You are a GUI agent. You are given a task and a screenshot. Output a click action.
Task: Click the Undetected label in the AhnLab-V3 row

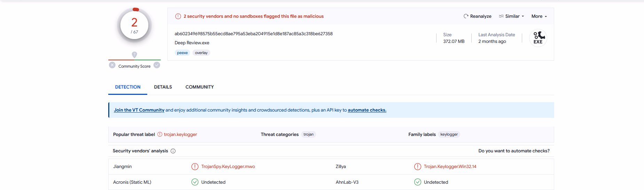tap(436, 182)
